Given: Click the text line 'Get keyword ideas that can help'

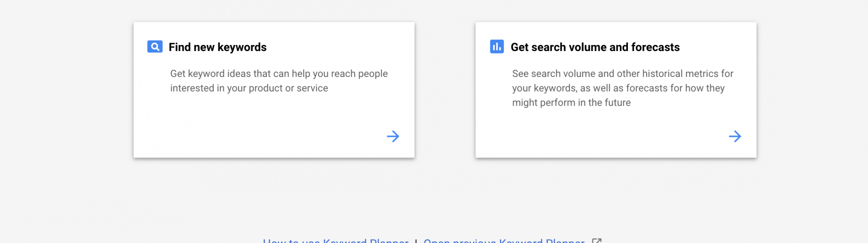Looking at the screenshot, I should click(x=279, y=74).
